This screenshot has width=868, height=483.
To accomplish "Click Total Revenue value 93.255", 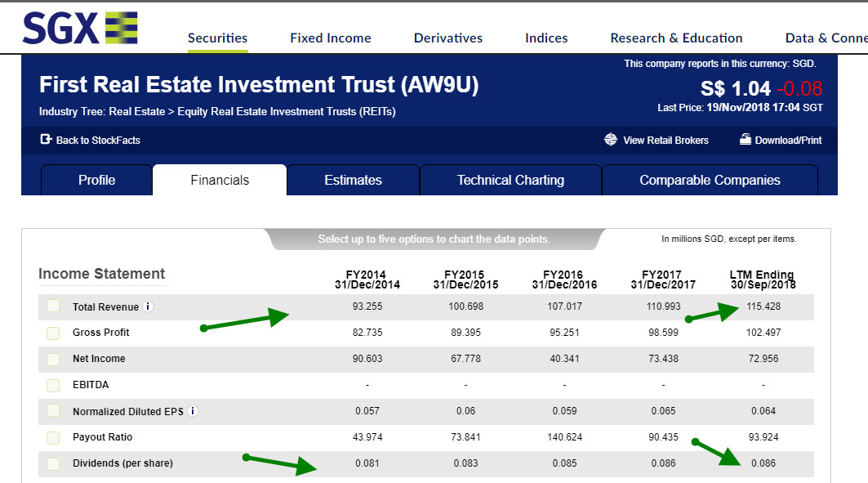I will pyautogui.click(x=367, y=306).
